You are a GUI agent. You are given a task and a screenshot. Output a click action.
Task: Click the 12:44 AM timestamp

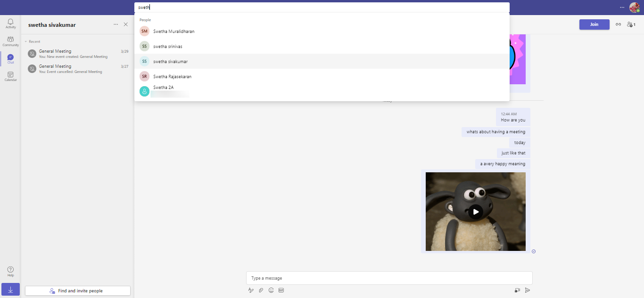click(x=509, y=114)
